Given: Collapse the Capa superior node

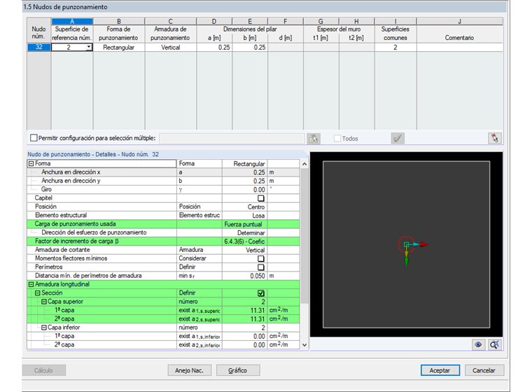Looking at the screenshot, I should coord(44,302).
